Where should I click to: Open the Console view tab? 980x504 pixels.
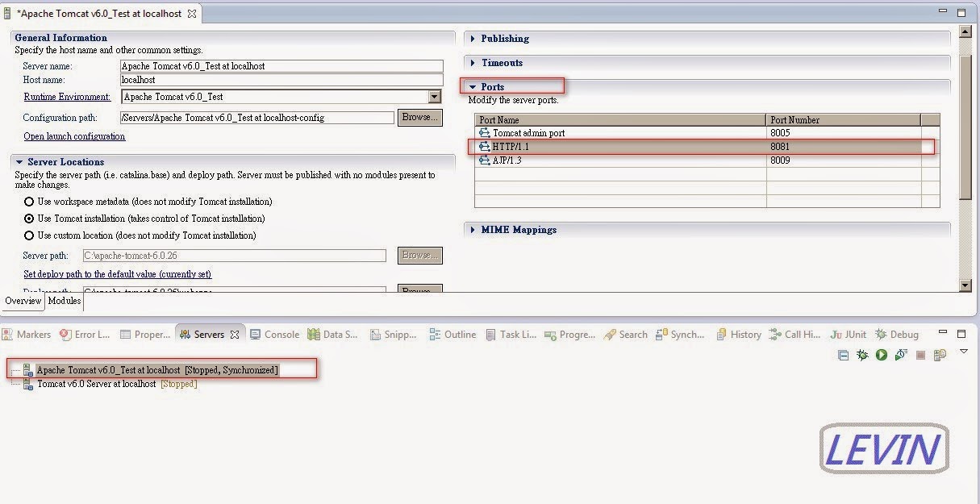point(274,335)
